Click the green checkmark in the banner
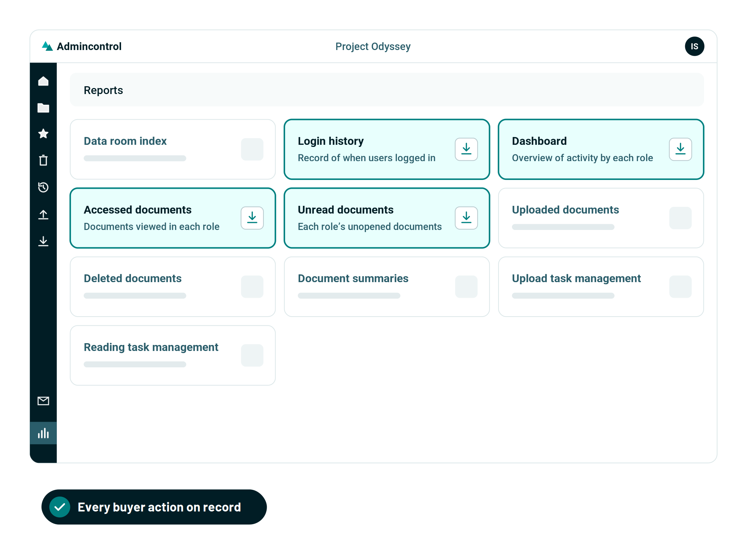The width and height of the screenshot is (747, 560). point(60,507)
